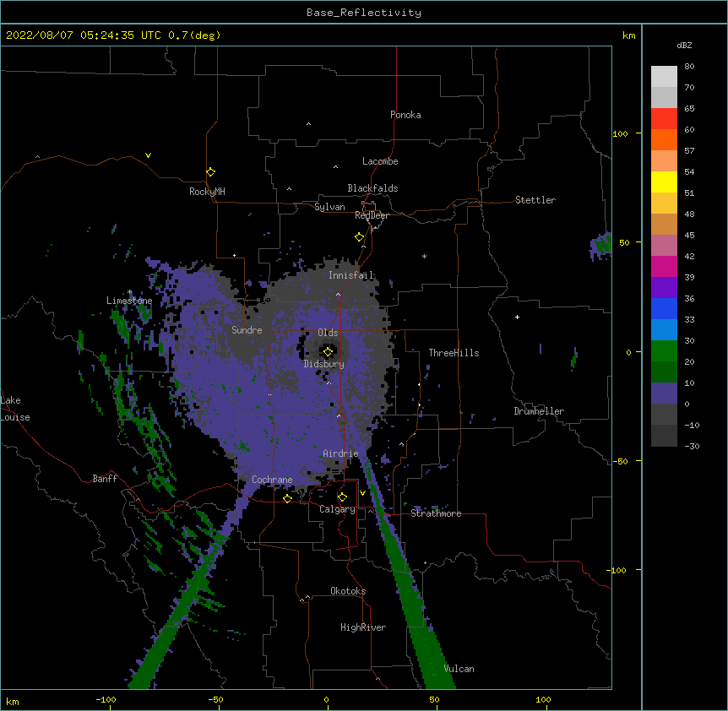Click the Okotoks label

(348, 591)
